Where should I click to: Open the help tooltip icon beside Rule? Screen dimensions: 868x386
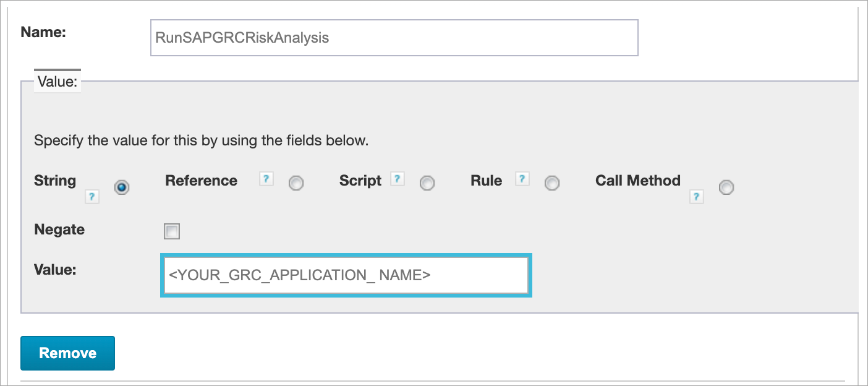click(x=522, y=179)
